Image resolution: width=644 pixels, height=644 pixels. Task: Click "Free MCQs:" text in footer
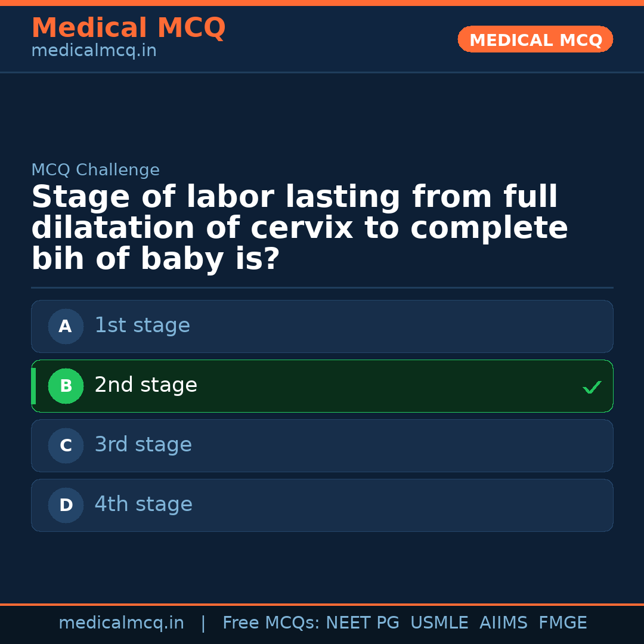[271, 623]
